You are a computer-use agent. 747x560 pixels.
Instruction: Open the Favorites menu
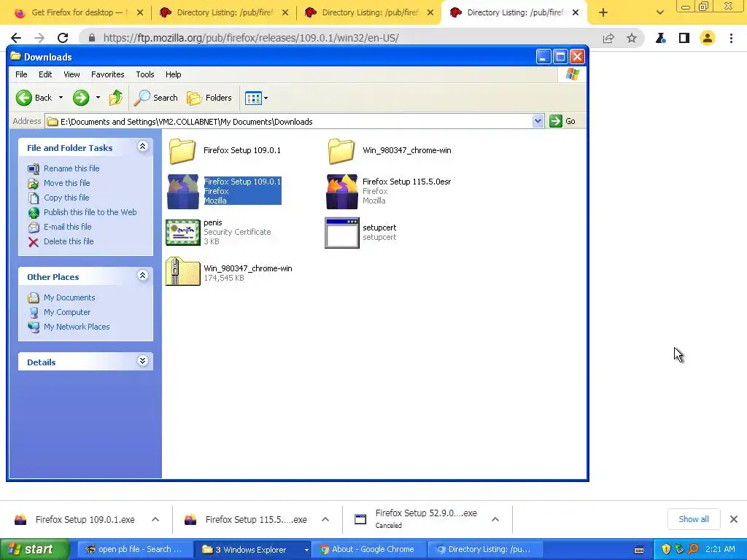coord(108,74)
